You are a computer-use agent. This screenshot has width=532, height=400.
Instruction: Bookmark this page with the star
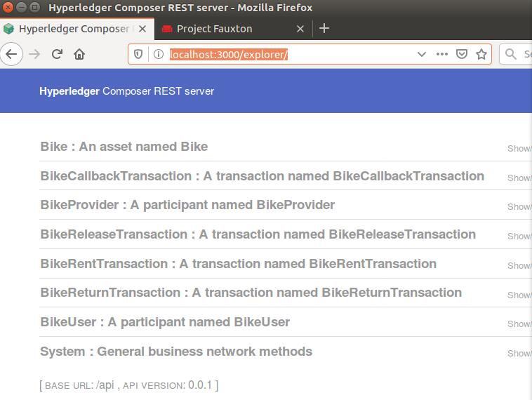pos(481,54)
